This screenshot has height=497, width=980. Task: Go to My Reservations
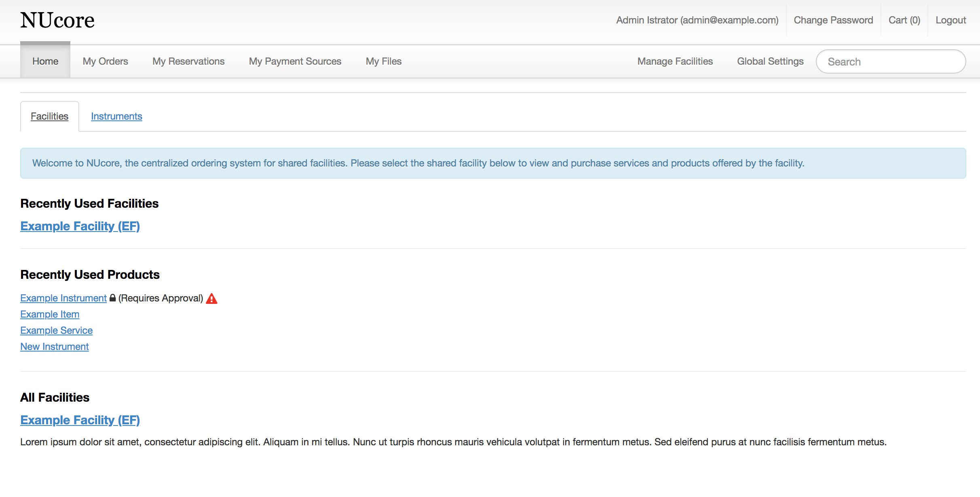click(188, 61)
